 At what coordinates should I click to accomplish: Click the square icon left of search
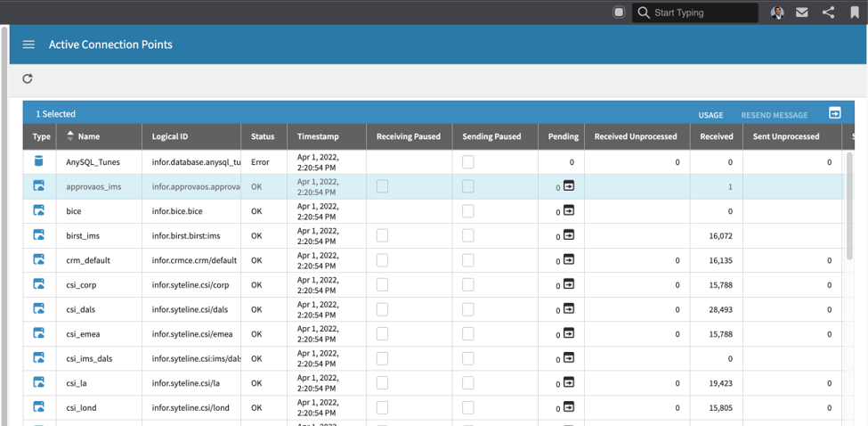click(619, 12)
